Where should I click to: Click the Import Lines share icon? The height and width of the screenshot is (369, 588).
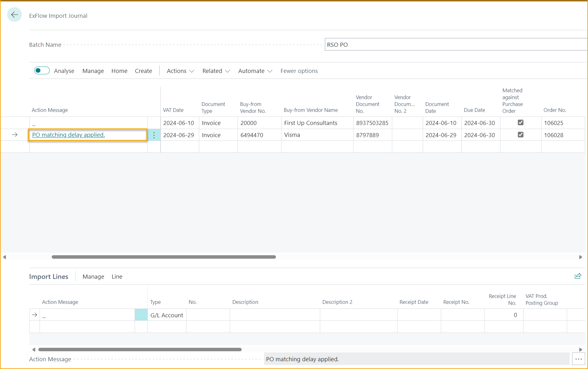pos(578,276)
